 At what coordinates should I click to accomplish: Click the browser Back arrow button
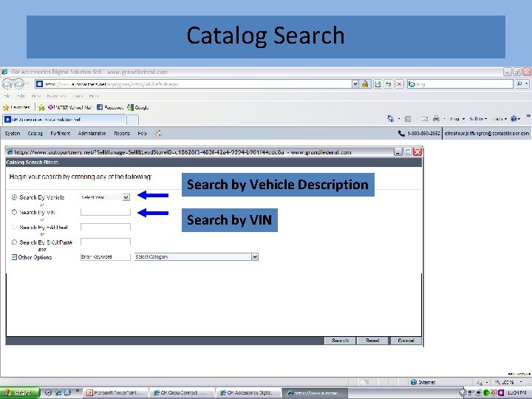pos(7,83)
